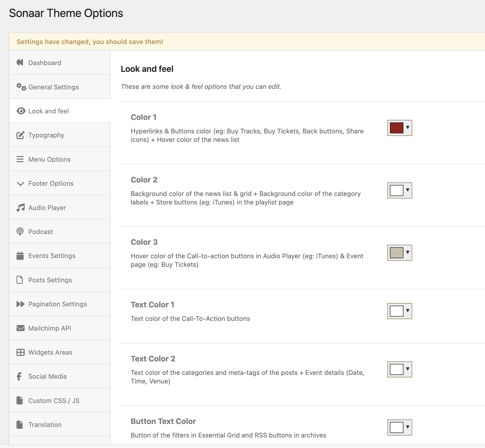Click the beige Color 3 swatch
The image size is (485, 448).
tap(396, 253)
